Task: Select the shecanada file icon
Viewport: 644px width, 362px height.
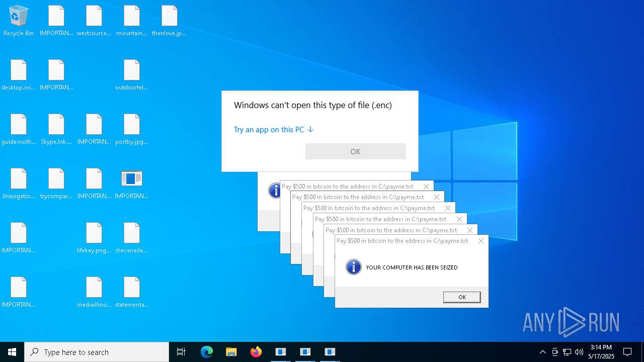Action: (x=132, y=238)
